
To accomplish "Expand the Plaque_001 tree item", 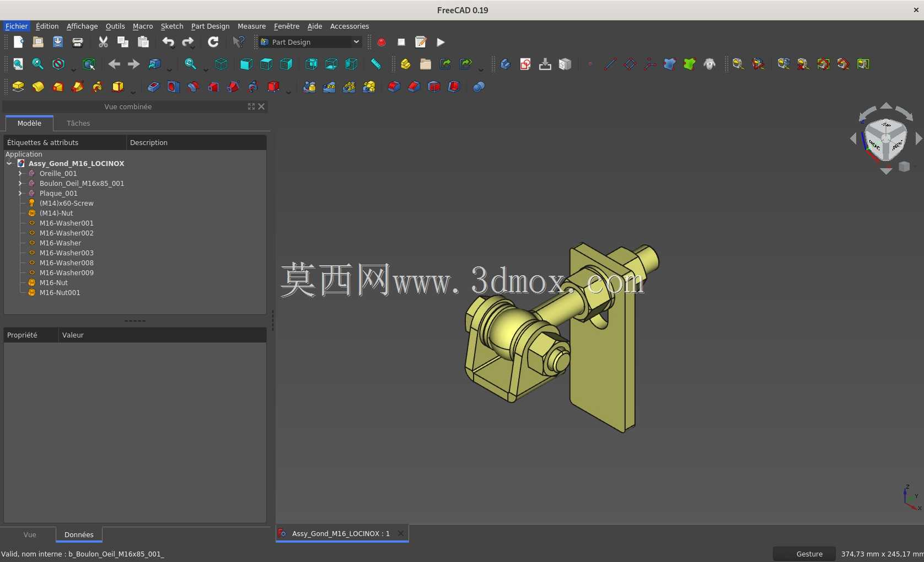I will pos(20,193).
